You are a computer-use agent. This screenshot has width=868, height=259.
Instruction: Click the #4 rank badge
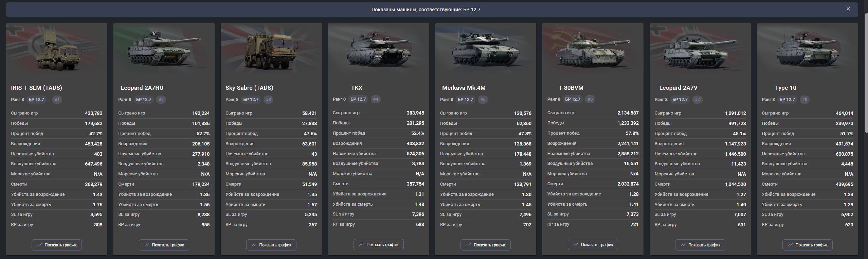[x=376, y=99]
